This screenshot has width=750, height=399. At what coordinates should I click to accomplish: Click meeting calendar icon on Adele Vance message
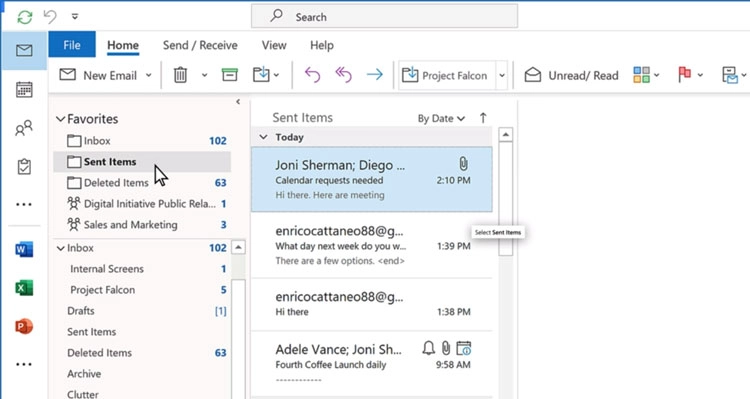coord(463,348)
